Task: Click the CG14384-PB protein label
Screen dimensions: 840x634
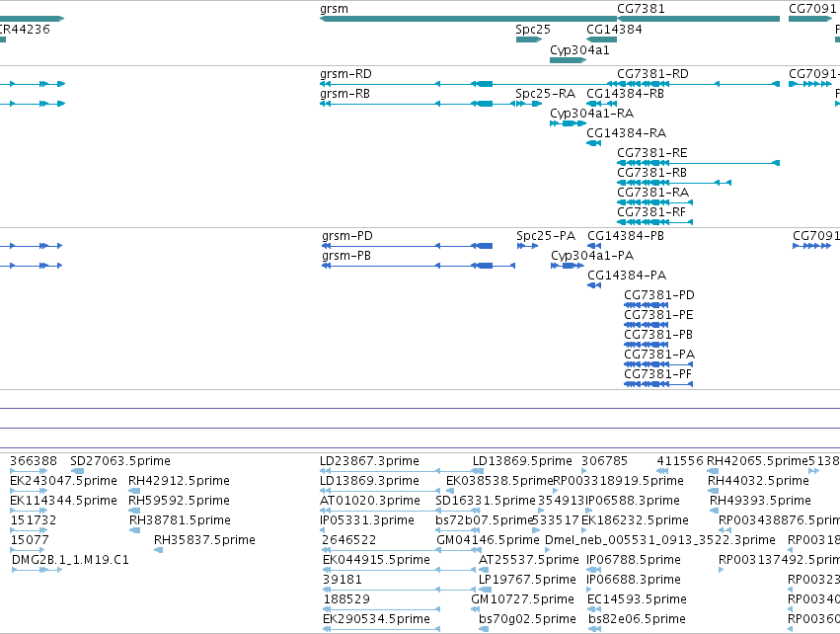Action: click(x=626, y=236)
